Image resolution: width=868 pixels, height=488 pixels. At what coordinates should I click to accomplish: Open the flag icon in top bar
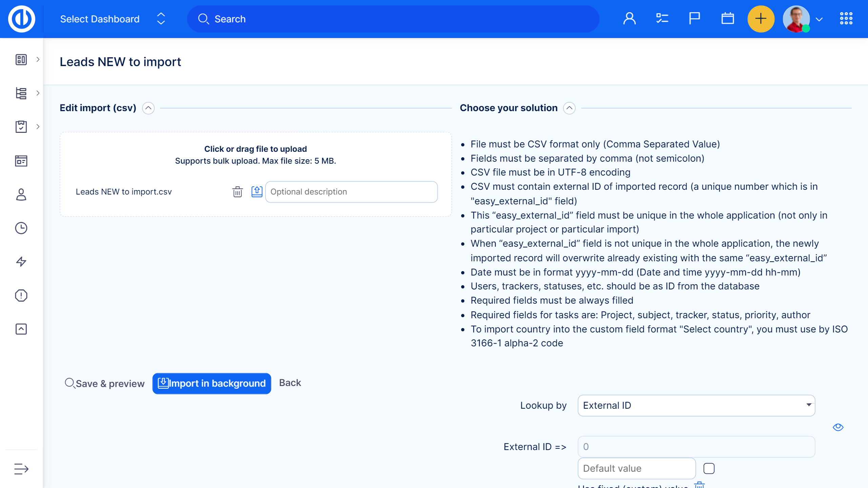pos(694,19)
